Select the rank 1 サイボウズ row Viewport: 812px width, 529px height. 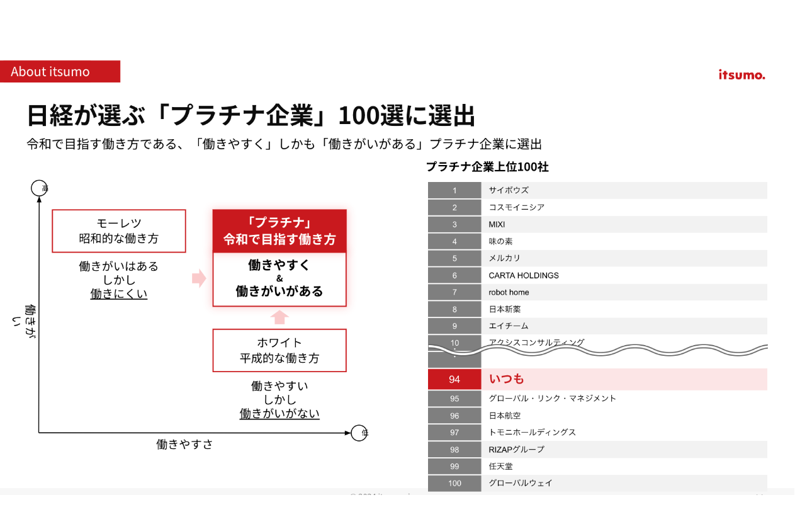click(x=597, y=190)
